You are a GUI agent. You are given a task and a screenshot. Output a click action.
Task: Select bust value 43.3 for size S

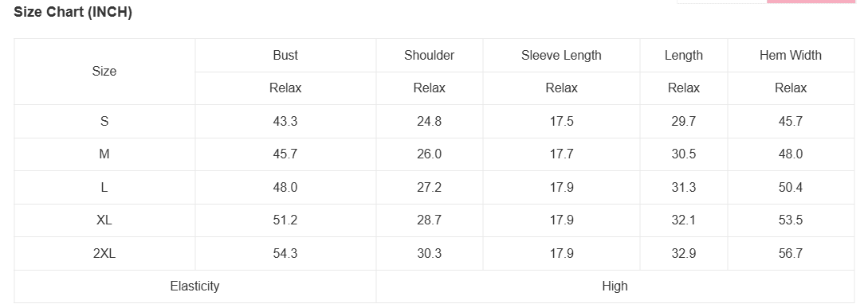click(x=285, y=121)
